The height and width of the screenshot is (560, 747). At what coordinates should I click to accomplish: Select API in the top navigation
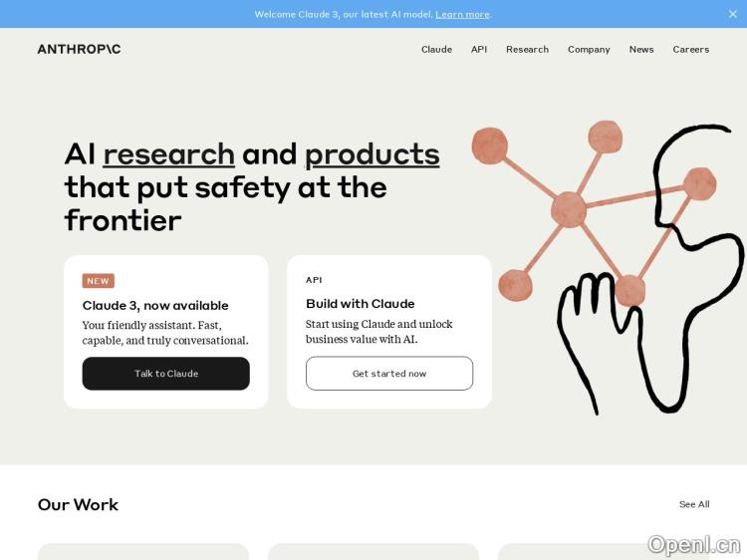(479, 49)
